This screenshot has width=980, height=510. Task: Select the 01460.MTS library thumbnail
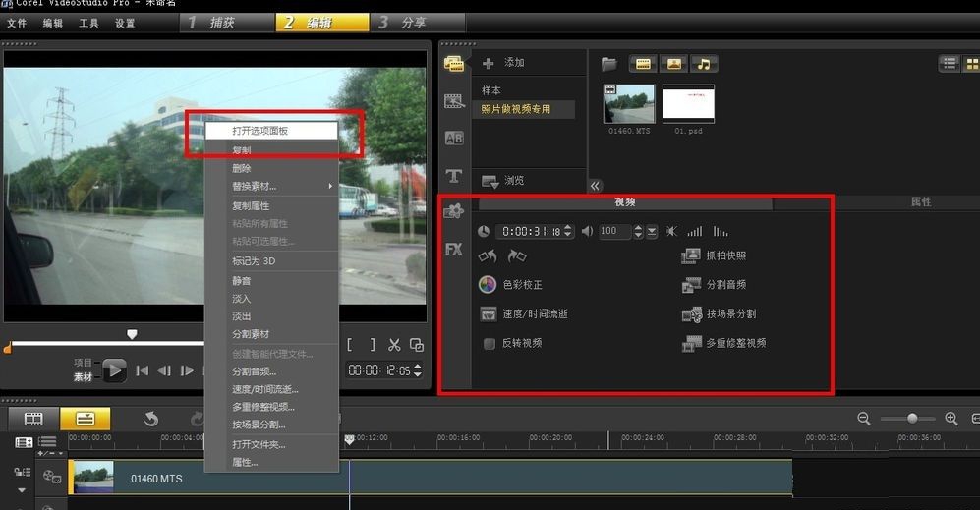tap(629, 103)
